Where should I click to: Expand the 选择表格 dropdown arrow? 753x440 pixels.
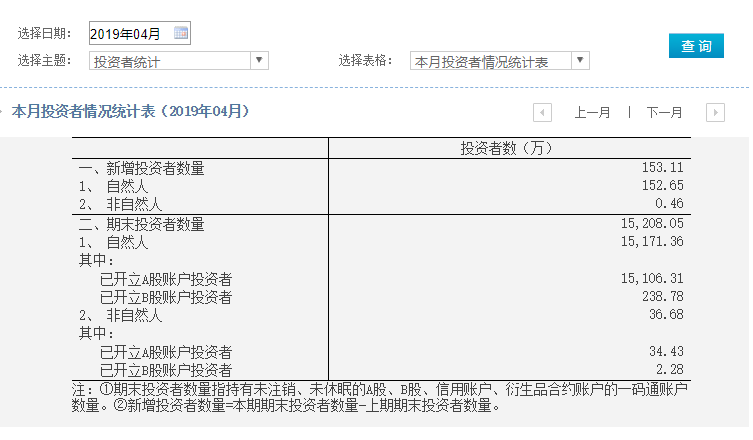click(580, 61)
